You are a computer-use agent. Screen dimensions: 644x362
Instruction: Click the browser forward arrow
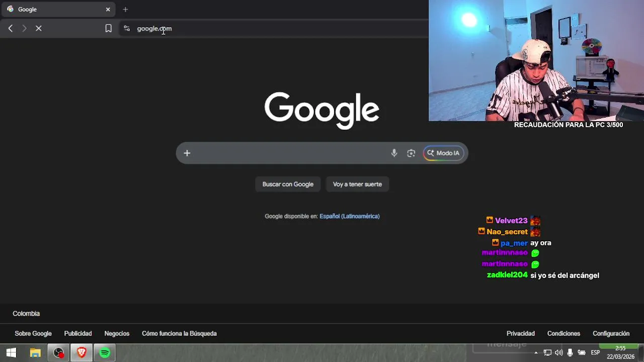coord(24,29)
